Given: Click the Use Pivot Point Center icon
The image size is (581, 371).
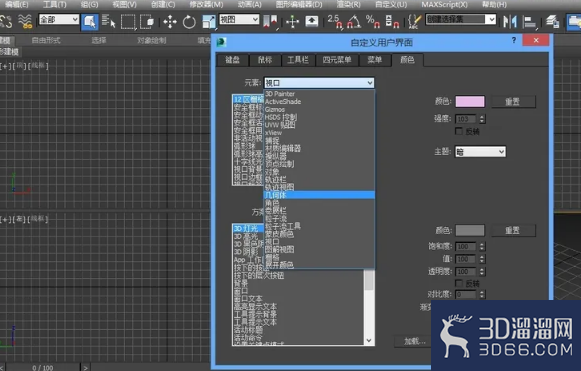Looking at the screenshot, I should [x=270, y=21].
